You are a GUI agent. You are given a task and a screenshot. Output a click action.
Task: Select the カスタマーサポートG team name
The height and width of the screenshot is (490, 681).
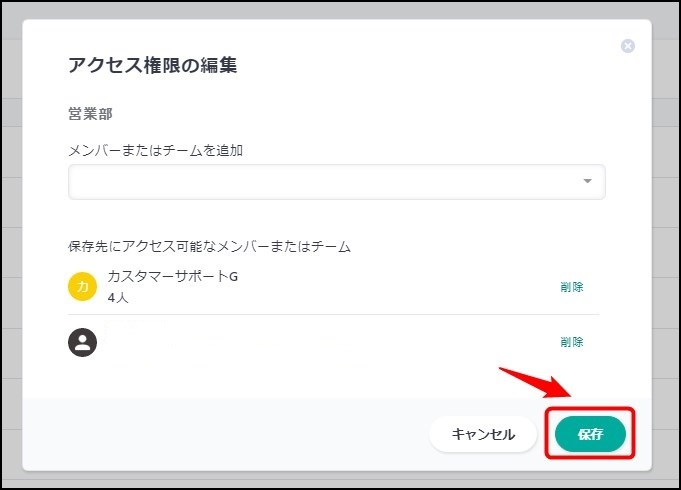(172, 277)
